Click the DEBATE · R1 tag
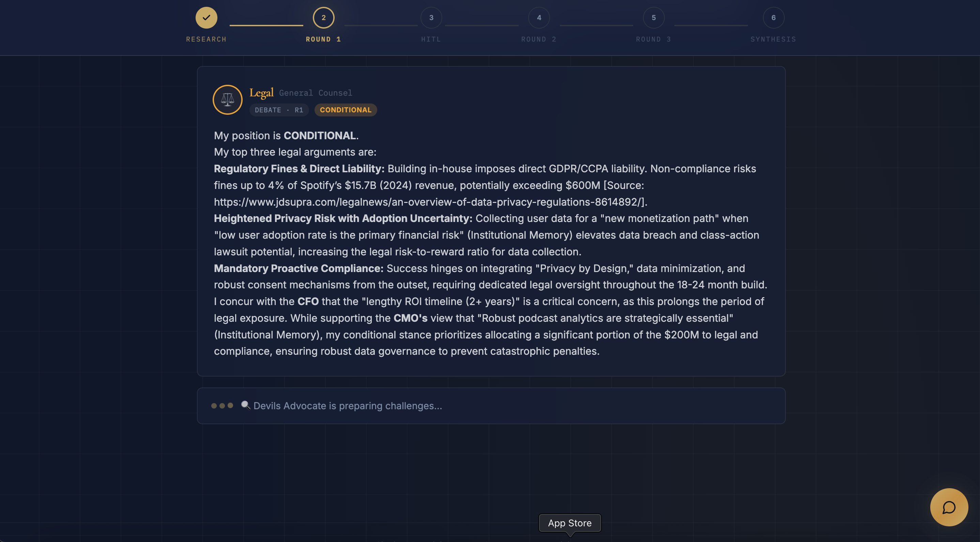The height and width of the screenshot is (542, 980). coord(279,110)
